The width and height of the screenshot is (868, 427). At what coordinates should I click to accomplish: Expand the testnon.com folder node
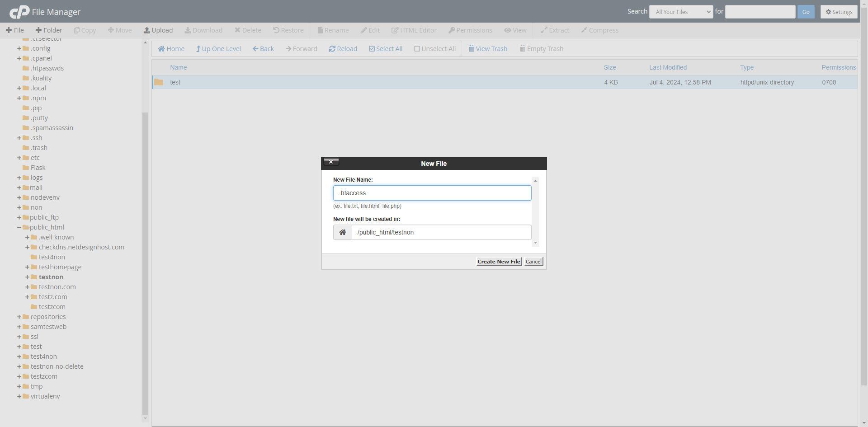pos(27,287)
